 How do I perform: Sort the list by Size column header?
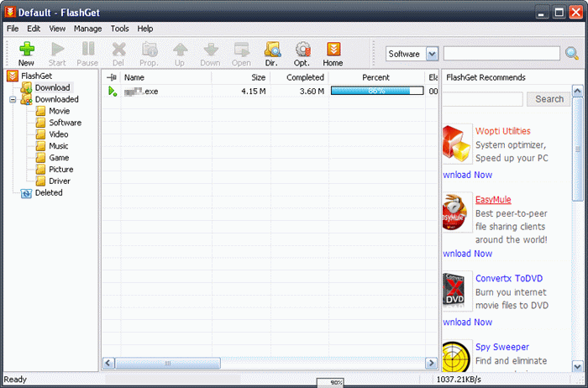coord(241,77)
